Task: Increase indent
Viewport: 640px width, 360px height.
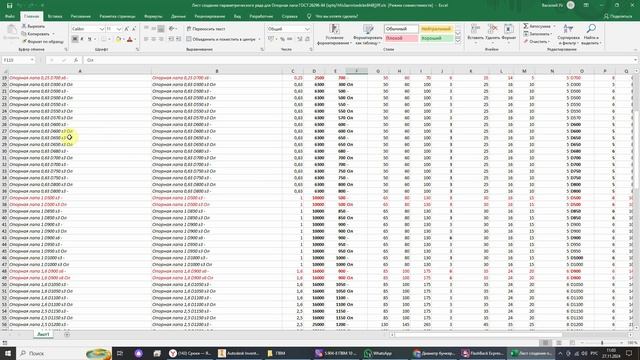Action: pyautogui.click(x=178, y=39)
